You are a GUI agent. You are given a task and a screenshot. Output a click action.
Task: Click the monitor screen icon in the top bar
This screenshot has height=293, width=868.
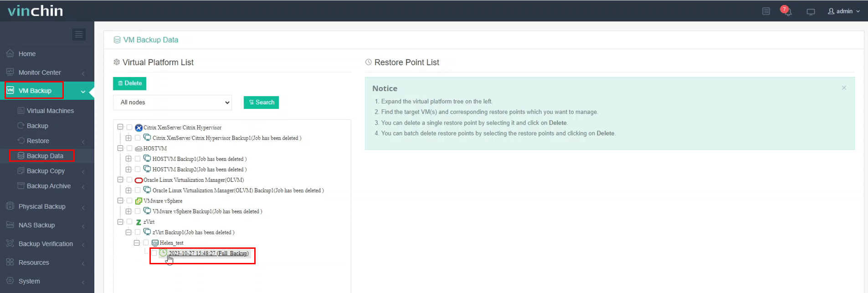(811, 11)
